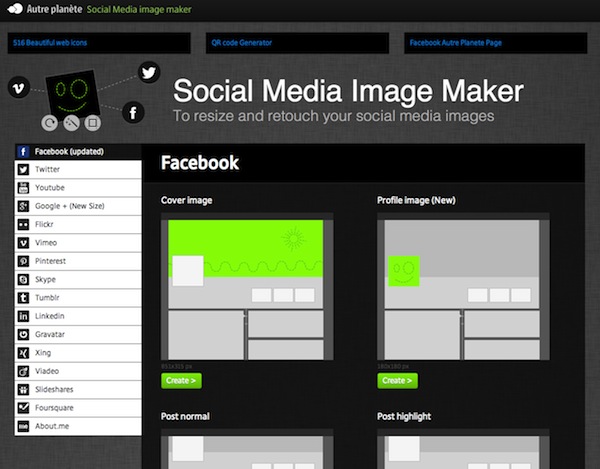Click the Post normal heading
Viewport: 600px width, 469px height.
coord(185,417)
